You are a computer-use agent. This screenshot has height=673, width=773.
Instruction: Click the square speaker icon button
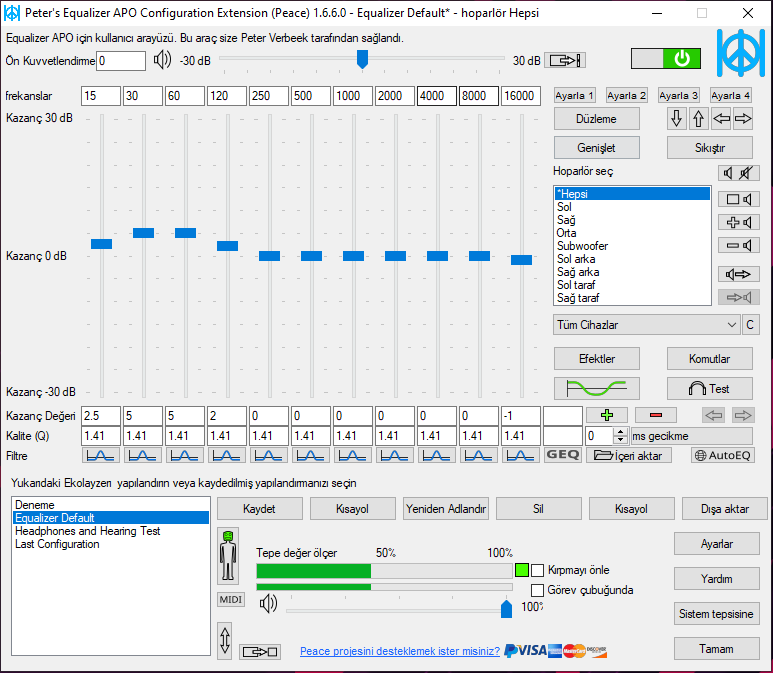click(738, 199)
